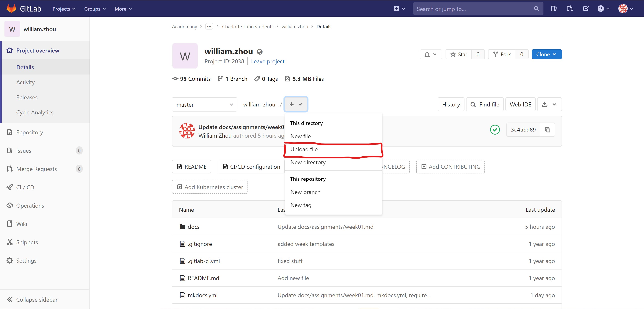Toggle the plus add-to-tree dropdown
Screen dimensions: 644x309
(x=296, y=104)
